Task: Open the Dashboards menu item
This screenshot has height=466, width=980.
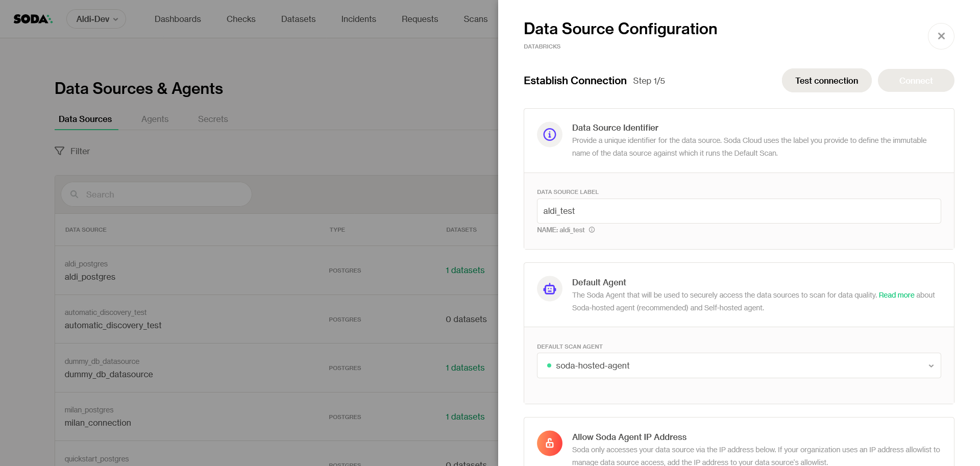Action: click(x=178, y=19)
